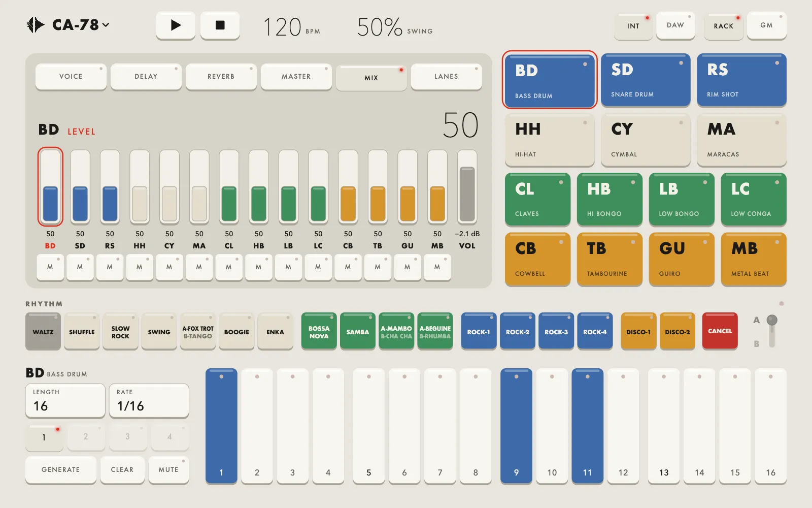Click the CA-78 logo icon
812x508 pixels.
[x=35, y=25]
